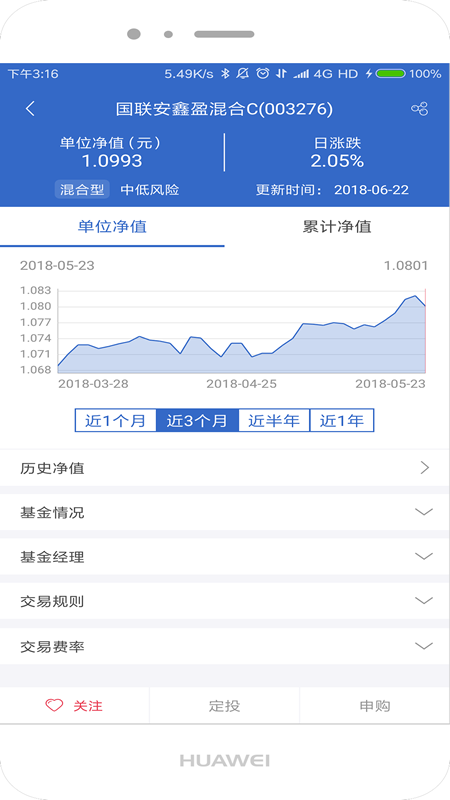Tap the signal strength icon
The height and width of the screenshot is (800, 450).
pos(301,74)
